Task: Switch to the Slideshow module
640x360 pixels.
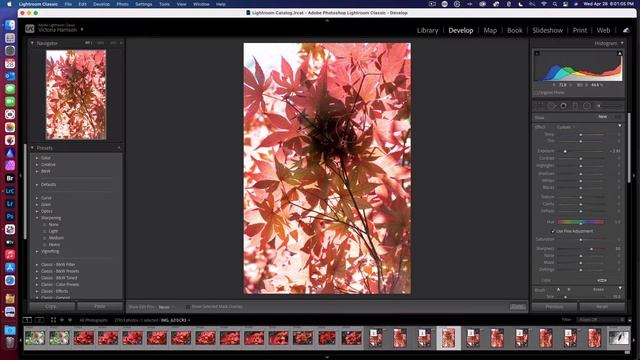Action: (547, 30)
